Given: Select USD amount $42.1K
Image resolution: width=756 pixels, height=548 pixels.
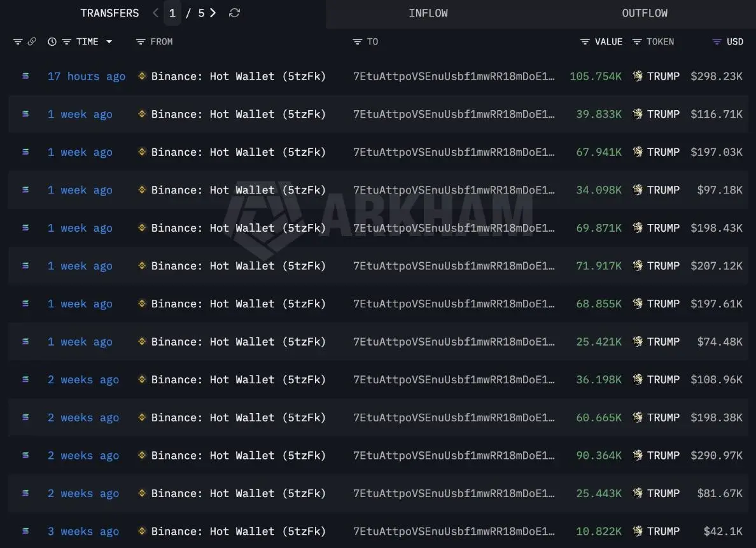Looking at the screenshot, I should pyautogui.click(x=723, y=531).
